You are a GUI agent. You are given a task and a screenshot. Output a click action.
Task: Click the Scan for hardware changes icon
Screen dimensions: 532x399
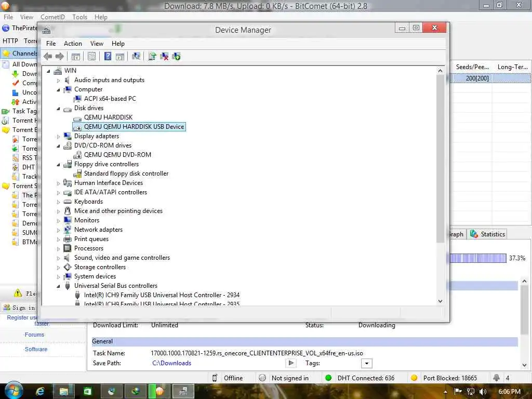click(136, 56)
